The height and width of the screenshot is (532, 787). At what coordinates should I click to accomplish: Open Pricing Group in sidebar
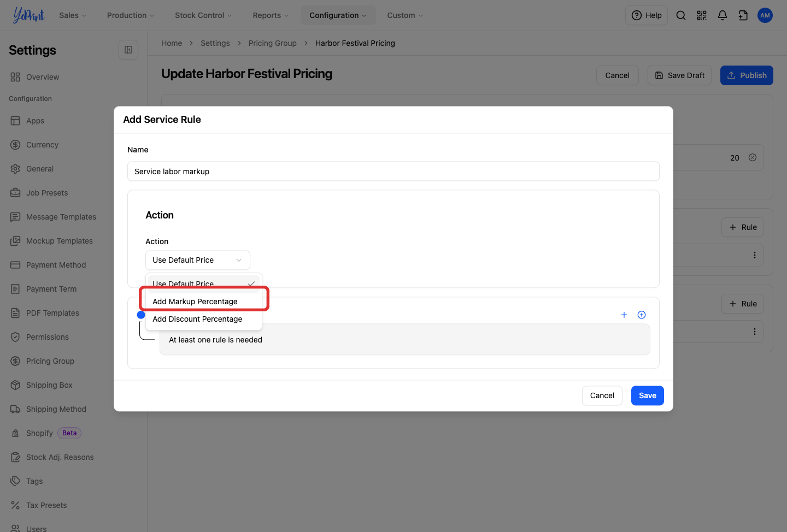tap(50, 361)
